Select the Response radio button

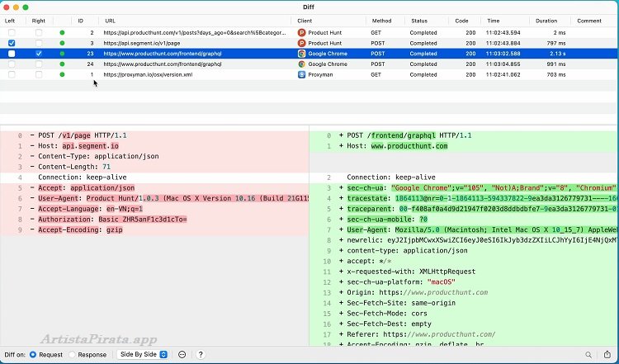pyautogui.click(x=73, y=354)
